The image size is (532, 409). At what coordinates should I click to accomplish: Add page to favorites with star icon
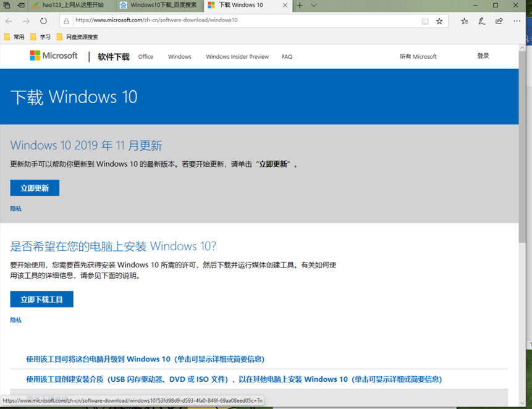(x=439, y=22)
